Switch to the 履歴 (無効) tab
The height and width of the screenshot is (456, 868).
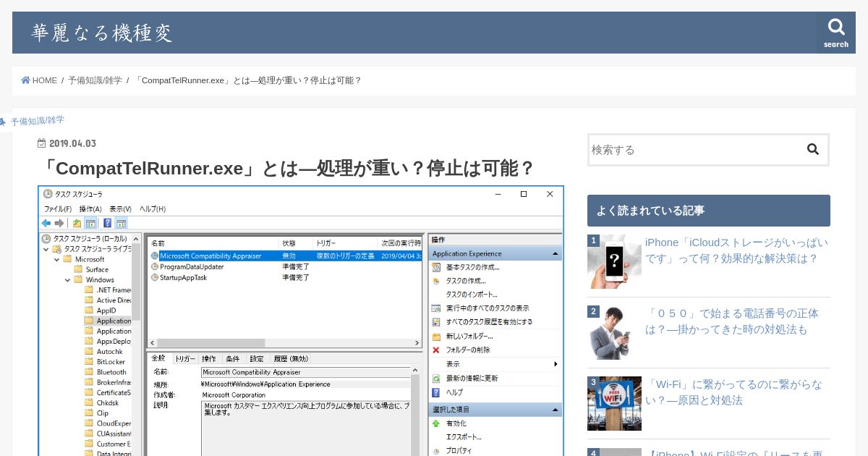290,358
